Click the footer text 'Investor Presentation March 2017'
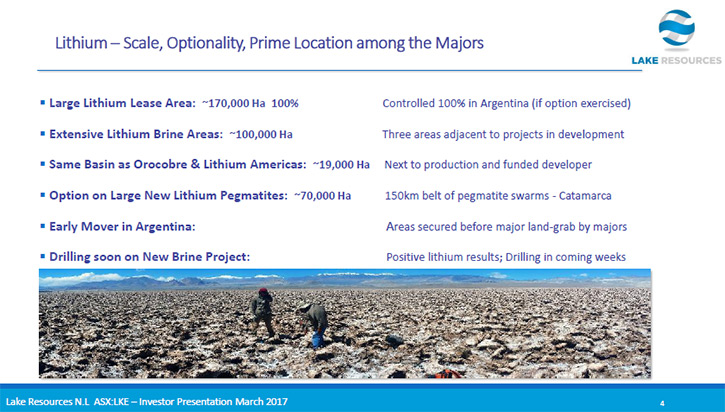The width and height of the screenshot is (725, 412). coord(213,402)
